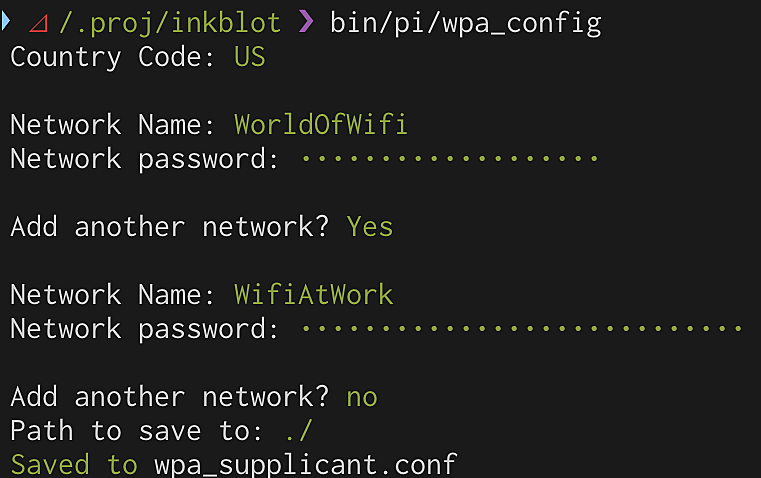Viewport: 761px width, 478px height.
Task: Click the Path to save to label
Action: tap(136, 431)
